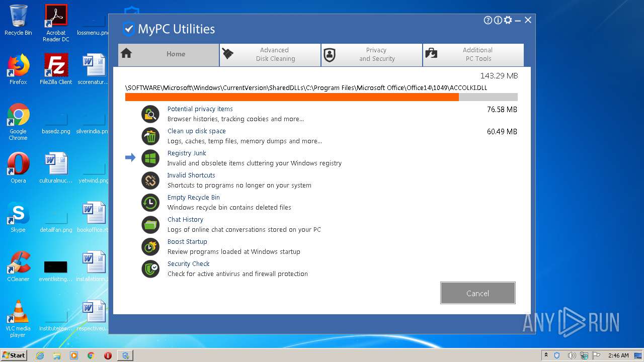The width and height of the screenshot is (644, 362).
Task: Open Potential privacy items link
Action: point(200,109)
